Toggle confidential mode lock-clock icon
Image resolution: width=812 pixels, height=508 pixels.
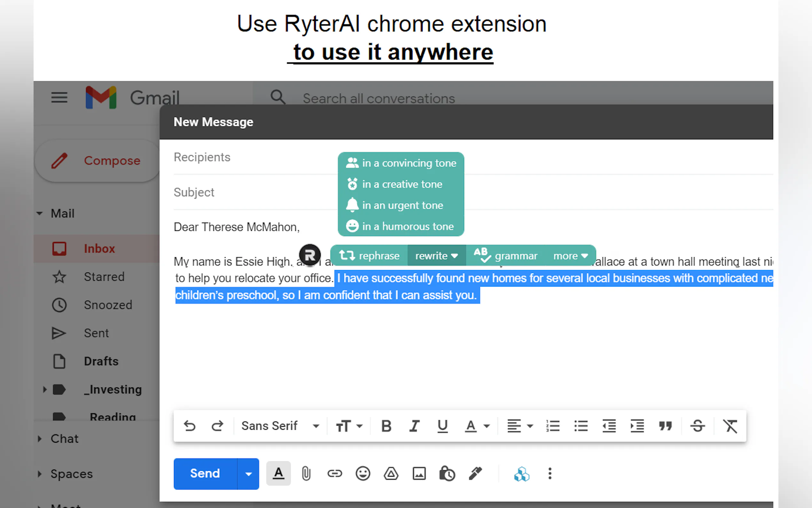coord(447,474)
